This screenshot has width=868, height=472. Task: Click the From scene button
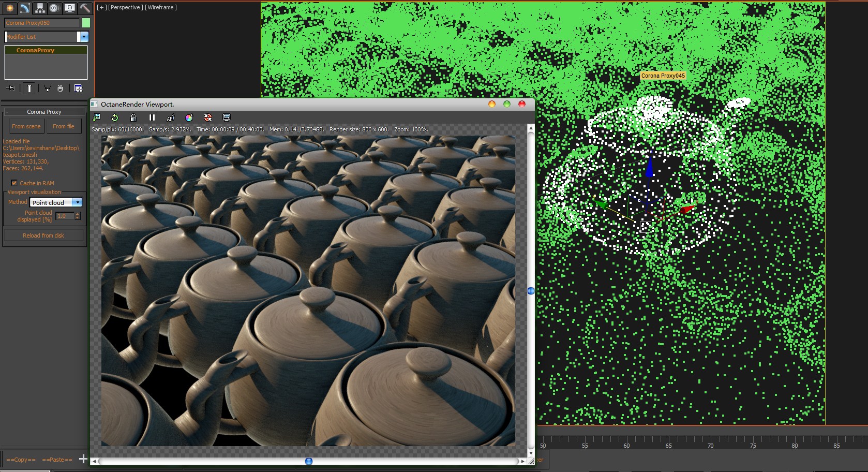26,126
